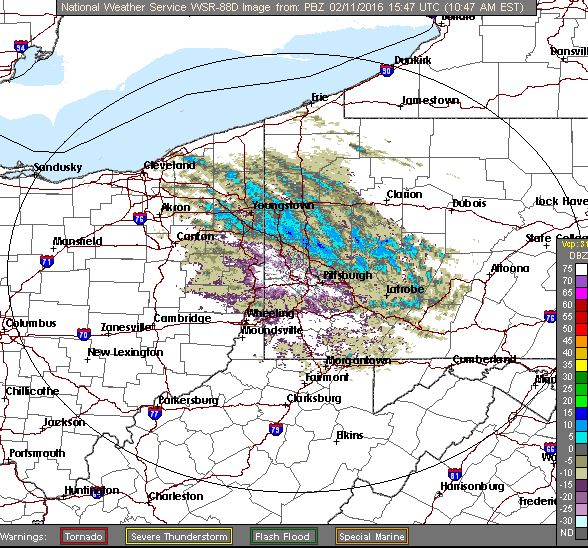The height and width of the screenshot is (548, 588).
Task: Click the Pittsburgh city label on map
Action: click(x=348, y=275)
